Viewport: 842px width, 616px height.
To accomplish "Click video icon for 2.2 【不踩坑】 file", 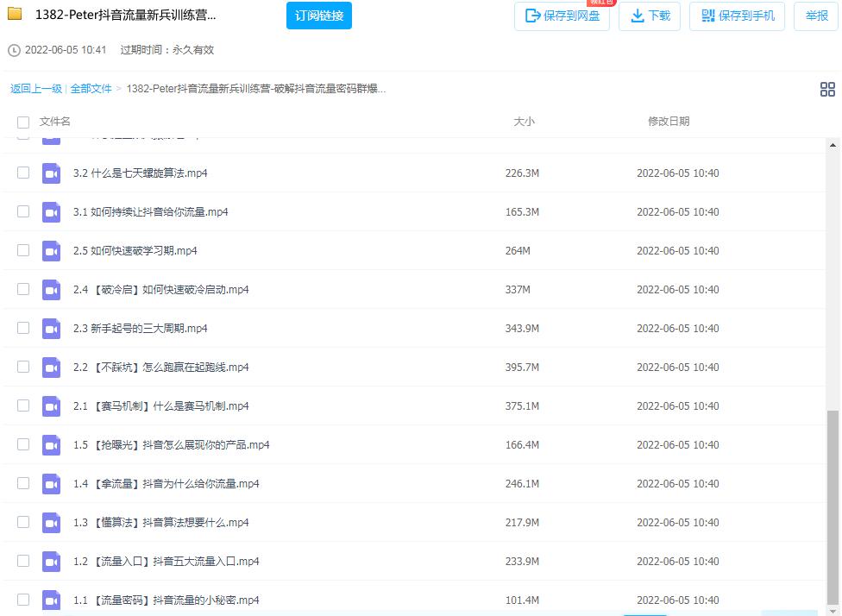I will (52, 368).
